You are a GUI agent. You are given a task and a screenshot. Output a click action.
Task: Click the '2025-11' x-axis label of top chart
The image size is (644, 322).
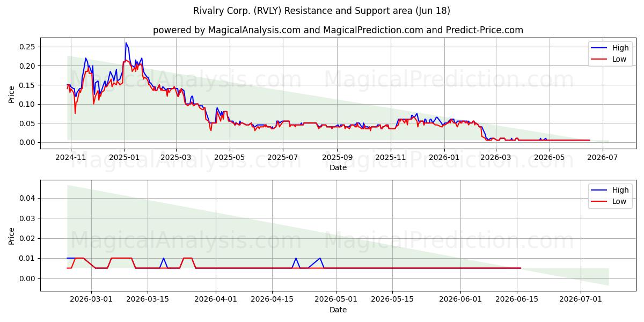[x=391, y=158]
